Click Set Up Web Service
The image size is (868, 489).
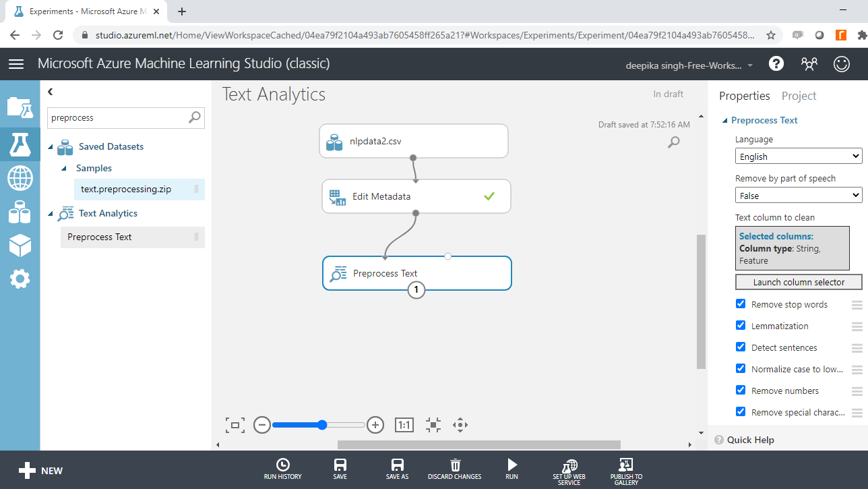[x=569, y=471]
